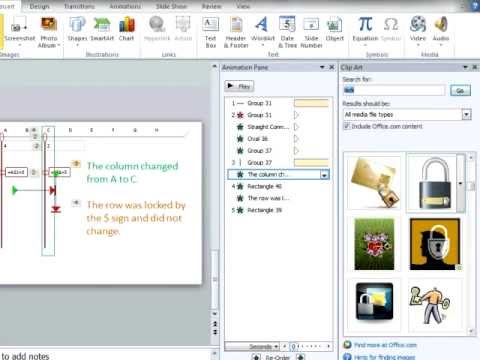Click the Symbol icon

(x=391, y=30)
